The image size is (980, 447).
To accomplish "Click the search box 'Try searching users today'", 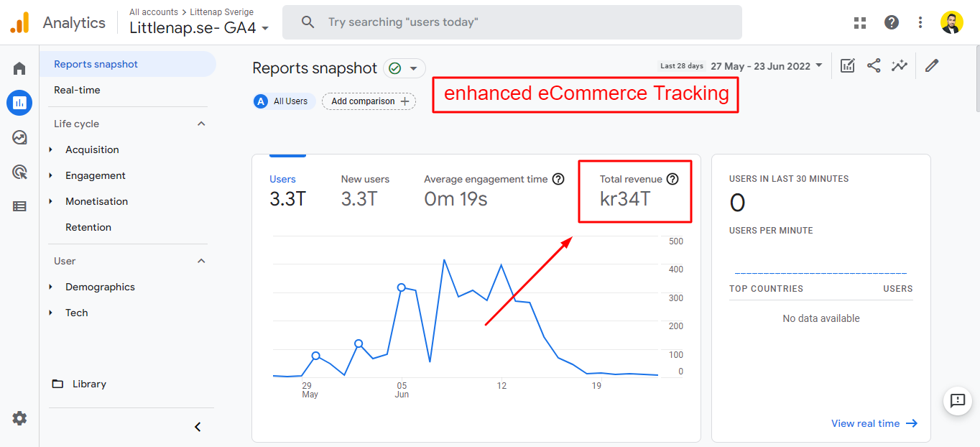I will [x=512, y=22].
